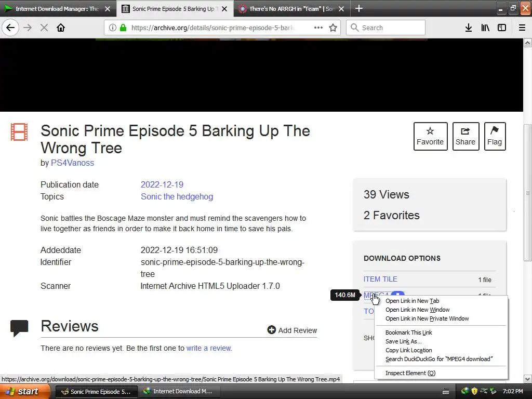532x399 pixels.
Task: Open the Library bookshelf icon
Action: (x=485, y=28)
